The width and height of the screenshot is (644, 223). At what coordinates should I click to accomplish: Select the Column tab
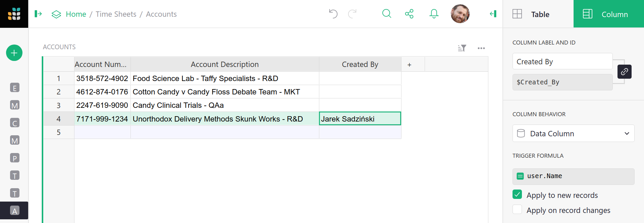608,14
